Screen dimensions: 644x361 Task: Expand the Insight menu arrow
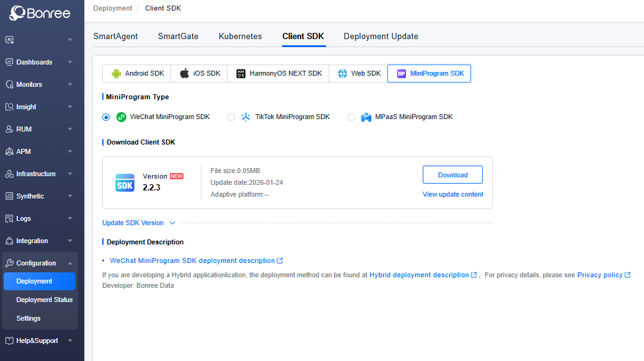tap(70, 107)
